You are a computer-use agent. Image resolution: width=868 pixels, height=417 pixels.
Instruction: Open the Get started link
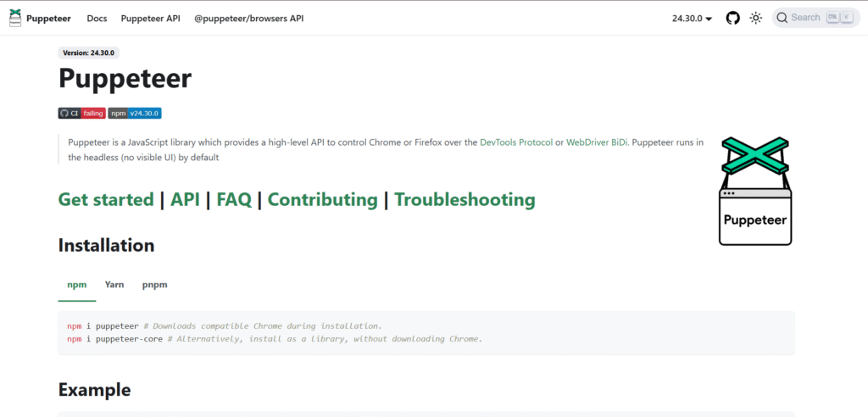tap(106, 200)
